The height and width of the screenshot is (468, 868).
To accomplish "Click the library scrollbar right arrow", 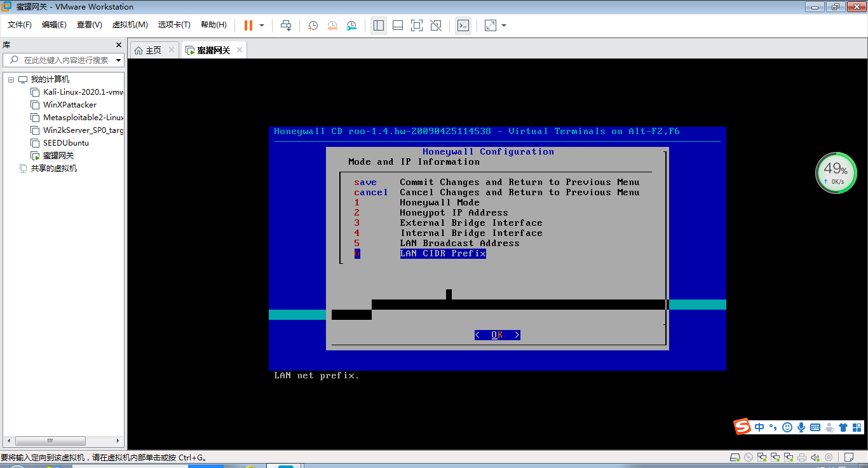I will [x=118, y=441].
